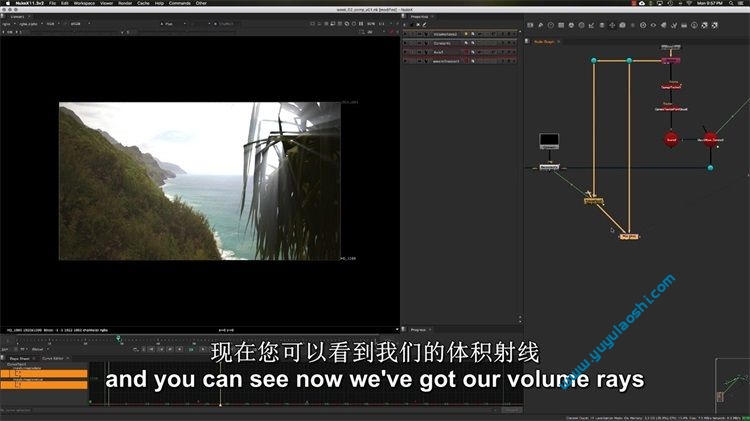Open the Color nodes toolbar menu
The width and height of the screenshot is (750, 421).
tap(571, 25)
